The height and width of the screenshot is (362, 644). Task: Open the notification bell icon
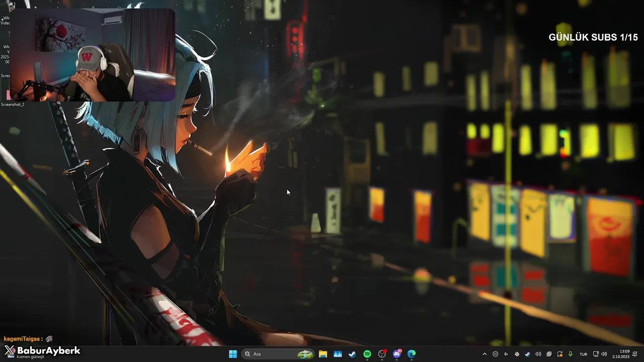pyautogui.click(x=635, y=354)
